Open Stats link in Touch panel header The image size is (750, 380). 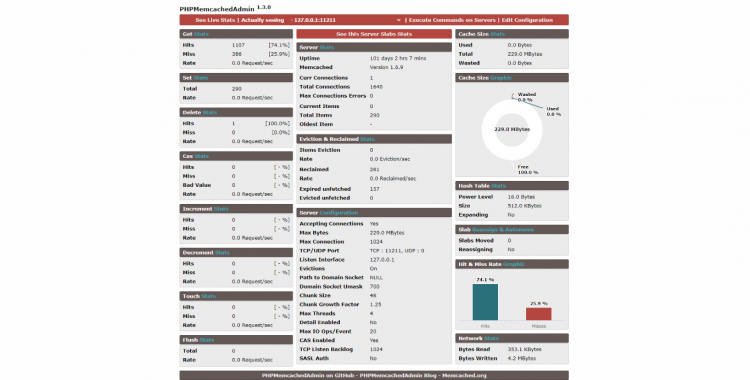pos(209,296)
